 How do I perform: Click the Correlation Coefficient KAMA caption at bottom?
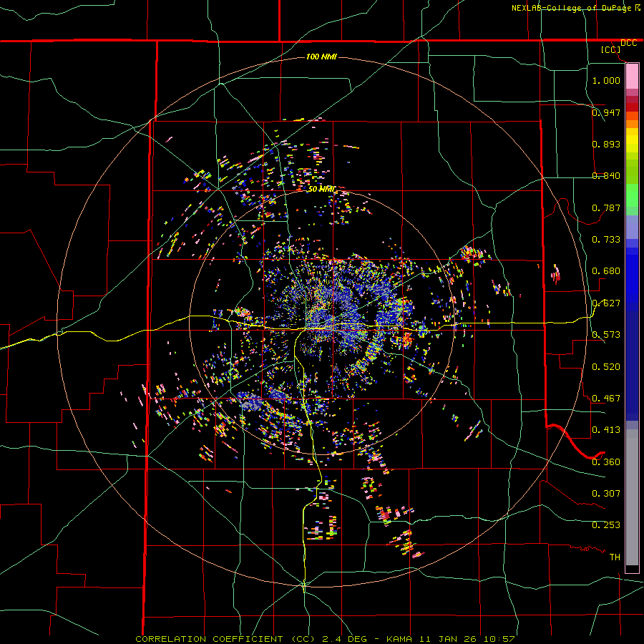click(x=325, y=639)
